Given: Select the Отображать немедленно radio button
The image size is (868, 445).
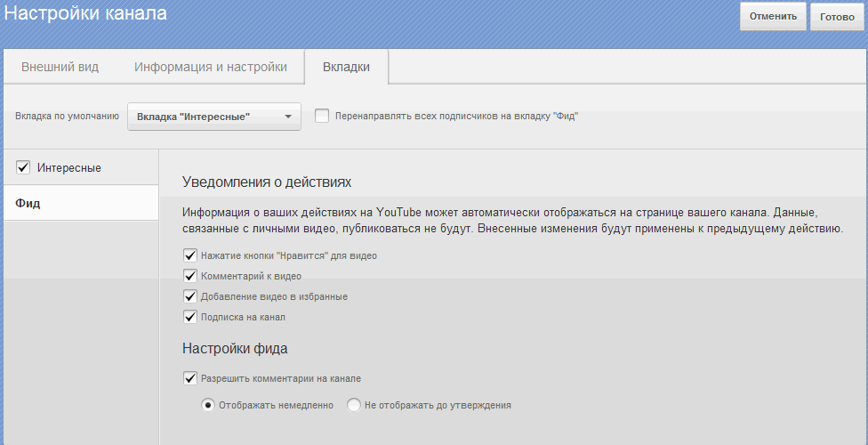Looking at the screenshot, I should 208,405.
